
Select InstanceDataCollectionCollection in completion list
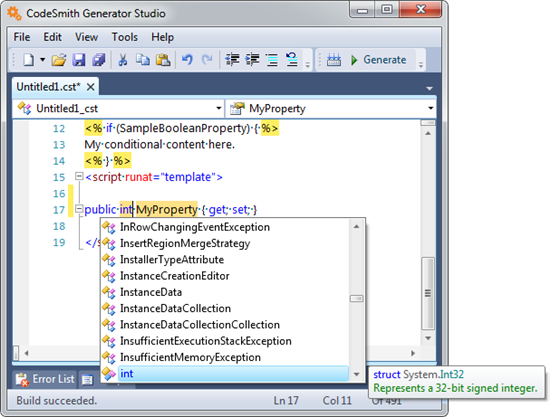pos(224,325)
